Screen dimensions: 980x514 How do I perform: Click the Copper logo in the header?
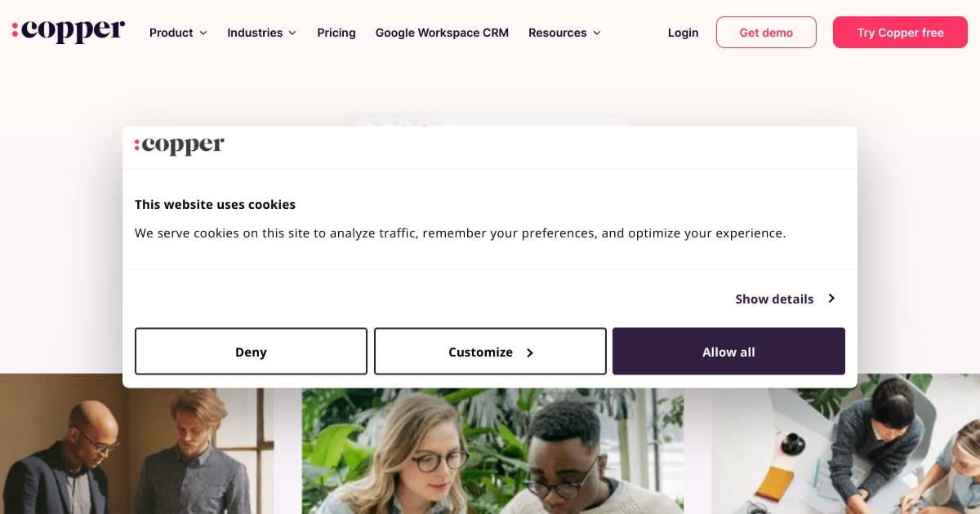click(x=69, y=31)
